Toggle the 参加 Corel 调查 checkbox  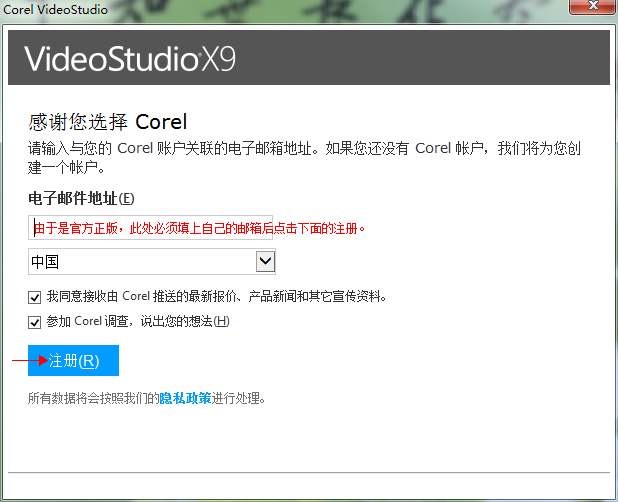(35, 322)
